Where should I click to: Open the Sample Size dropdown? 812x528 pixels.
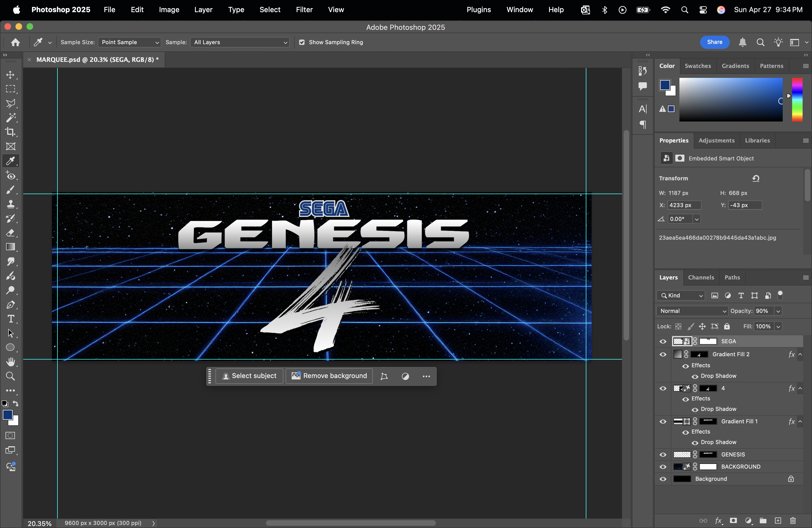tap(129, 42)
